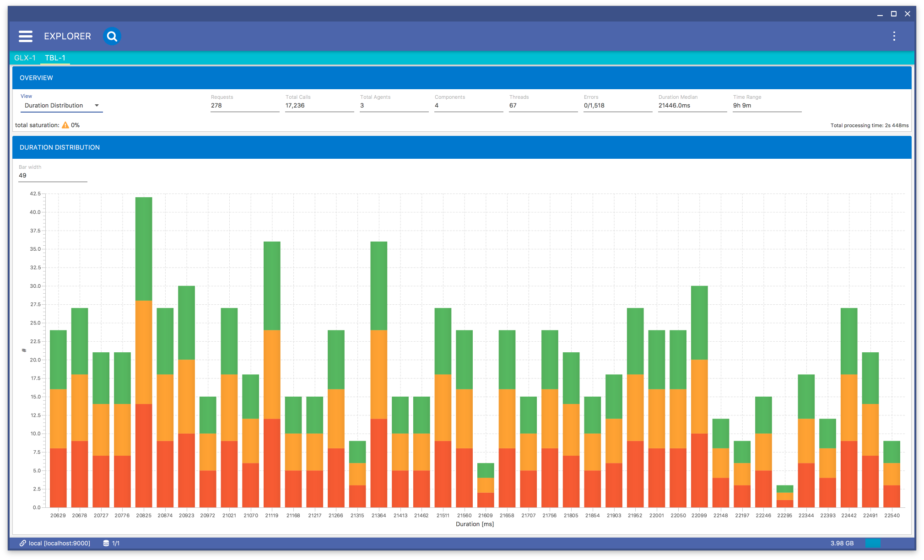Click the shortest bar at 22295 ms
Screen dimensions: 924x560
[x=784, y=496]
